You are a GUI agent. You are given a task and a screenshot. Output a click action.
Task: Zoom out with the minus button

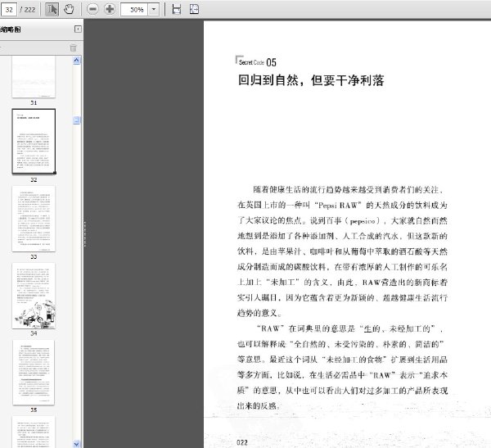92,9
